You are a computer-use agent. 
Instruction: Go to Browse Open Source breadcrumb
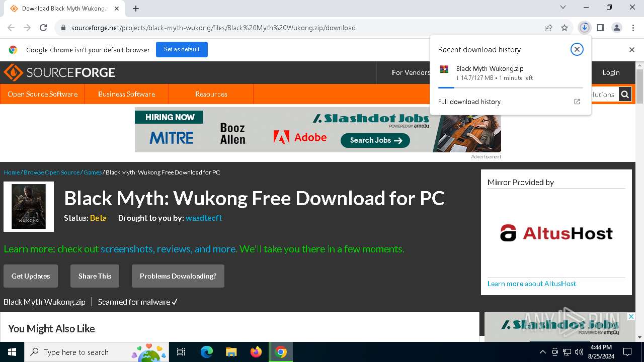[51, 172]
